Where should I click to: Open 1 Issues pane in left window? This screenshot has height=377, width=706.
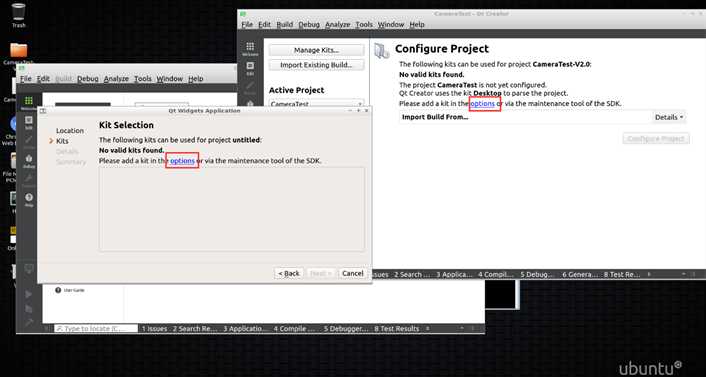(x=154, y=329)
